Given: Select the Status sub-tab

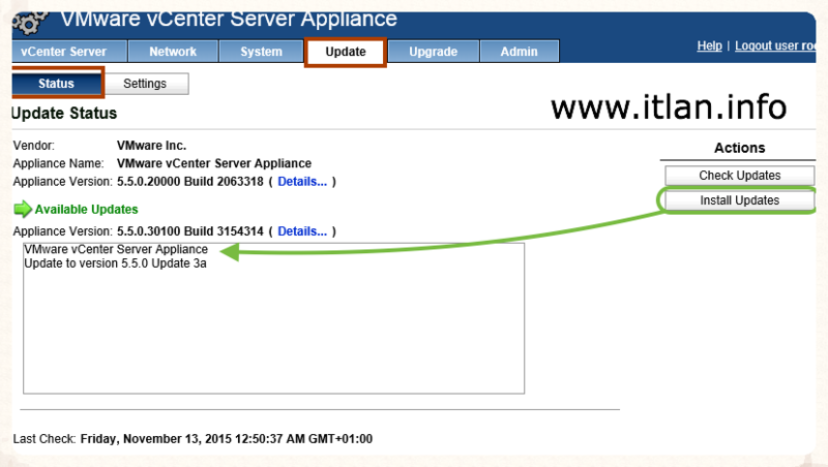Looking at the screenshot, I should [56, 84].
